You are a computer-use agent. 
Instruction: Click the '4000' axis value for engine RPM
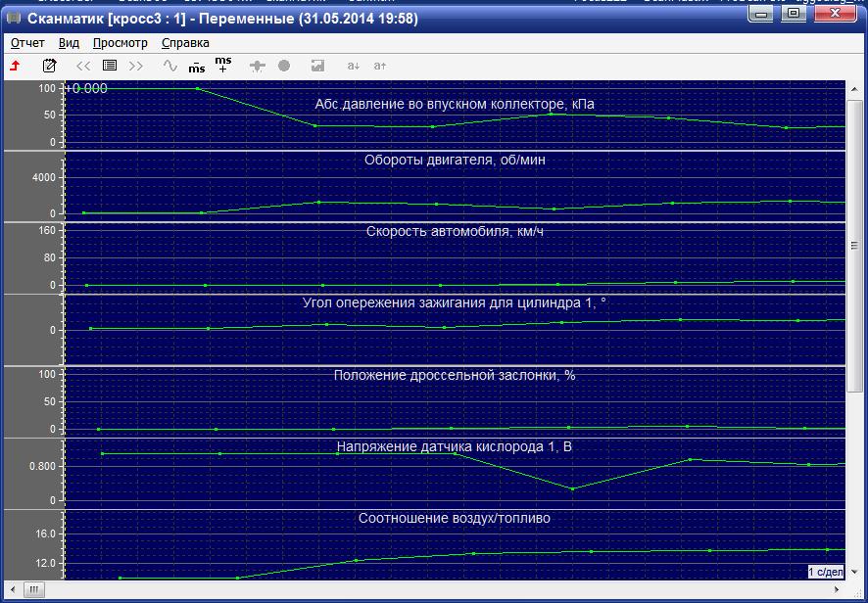point(44,177)
